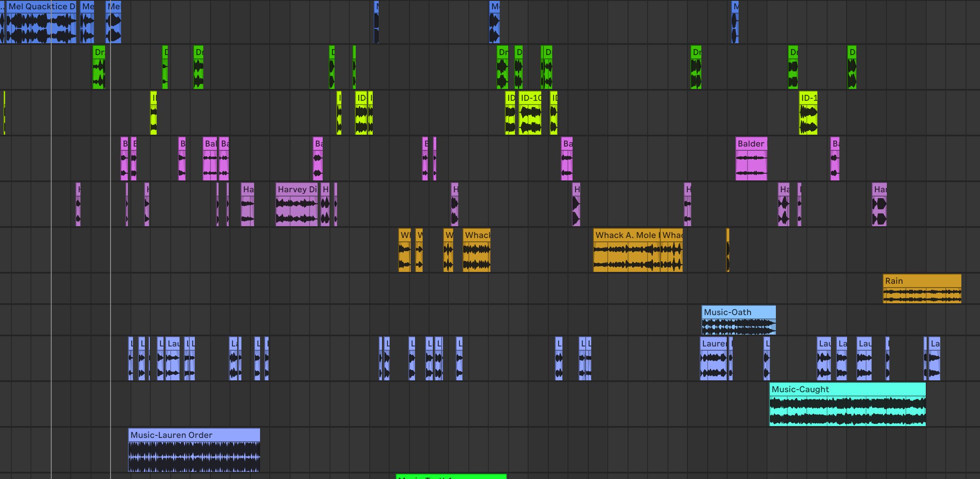Select the first green Dr clip
The width and height of the screenshot is (980, 479).
(99, 68)
